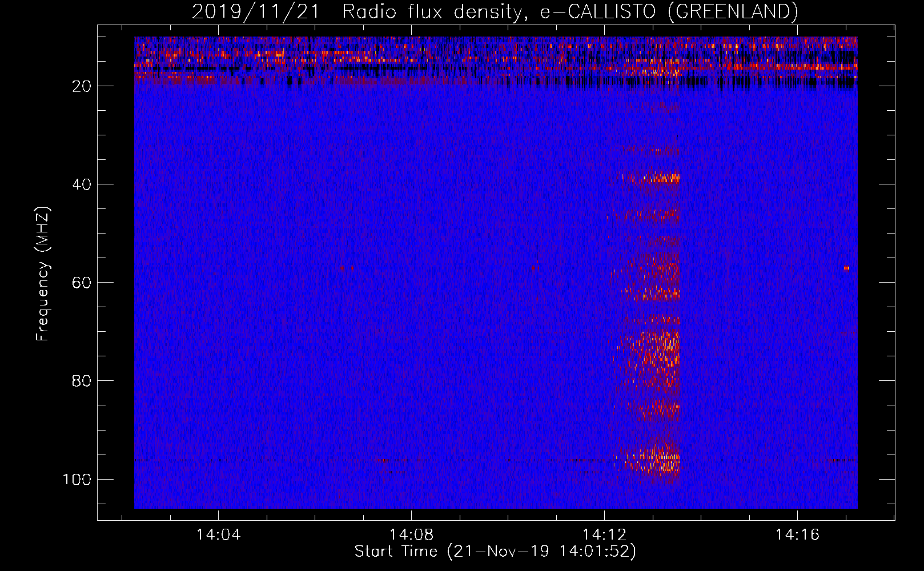
Task: Click the 60 MHz frequency tick label
Action: (x=82, y=283)
